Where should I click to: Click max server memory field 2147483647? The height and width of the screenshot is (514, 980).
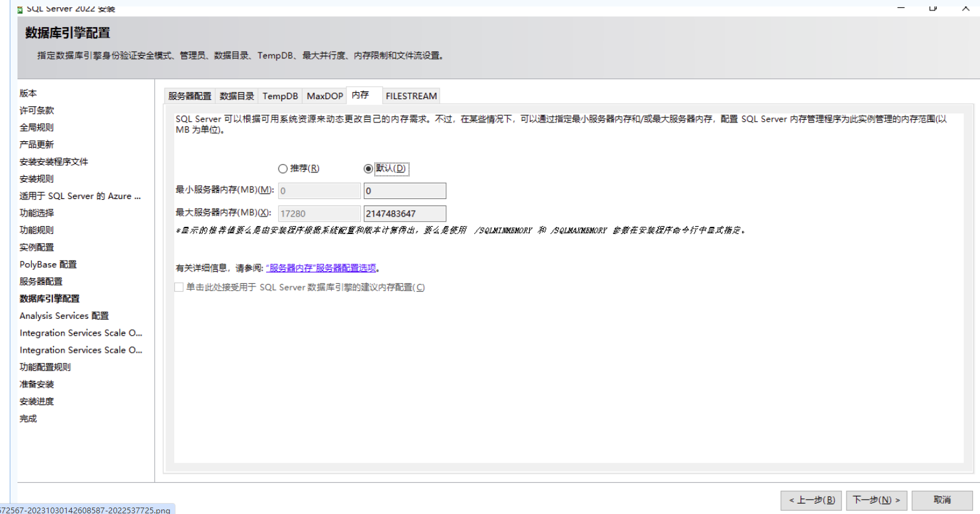click(x=405, y=213)
